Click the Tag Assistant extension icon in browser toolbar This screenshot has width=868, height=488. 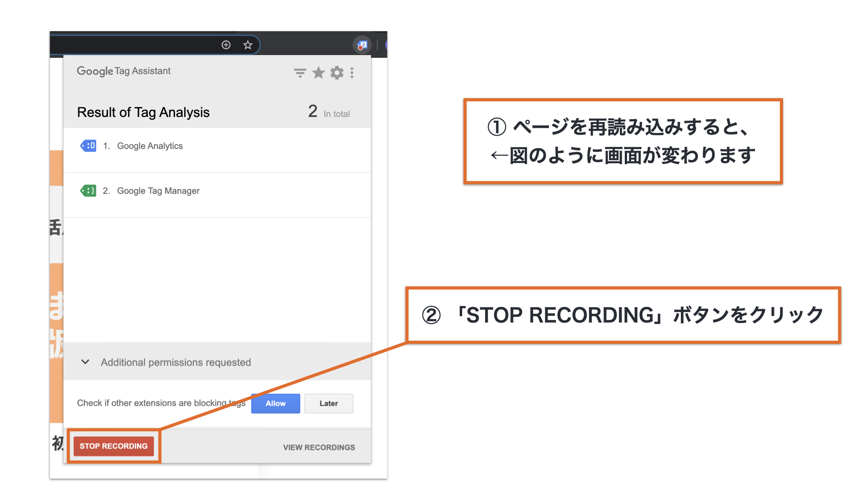pos(362,45)
